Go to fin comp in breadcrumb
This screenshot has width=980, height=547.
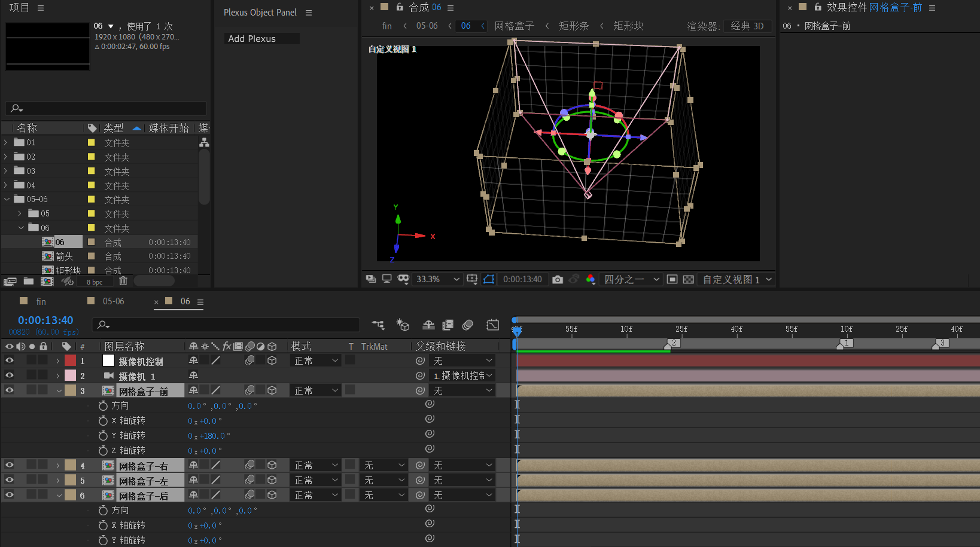(387, 26)
